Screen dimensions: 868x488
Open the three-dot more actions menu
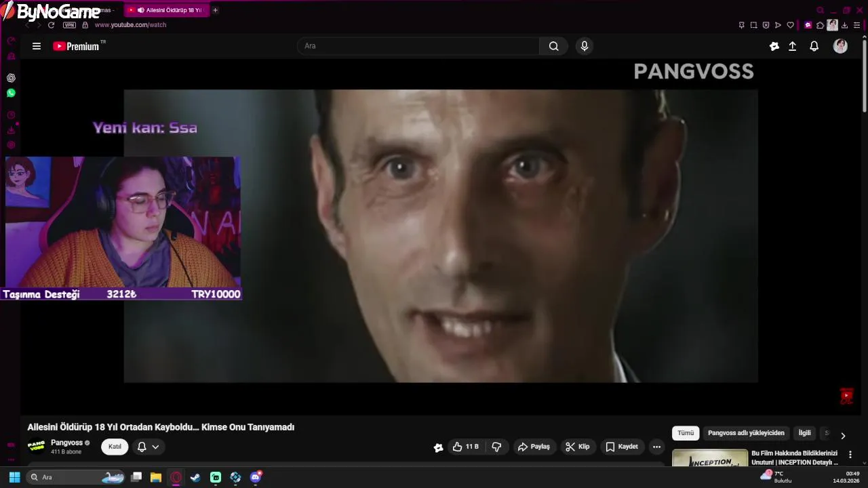[x=656, y=447]
